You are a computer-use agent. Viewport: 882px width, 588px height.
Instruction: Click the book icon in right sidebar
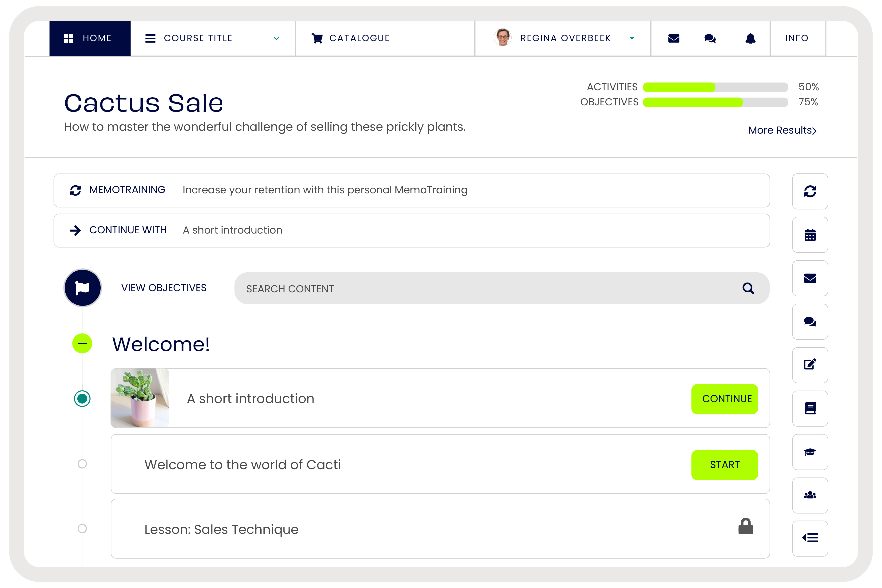810,408
